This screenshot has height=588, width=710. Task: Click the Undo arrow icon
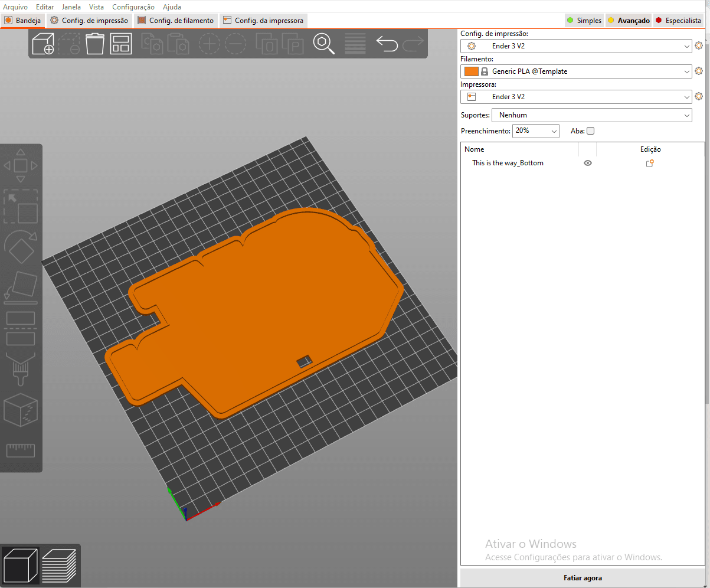pyautogui.click(x=387, y=44)
